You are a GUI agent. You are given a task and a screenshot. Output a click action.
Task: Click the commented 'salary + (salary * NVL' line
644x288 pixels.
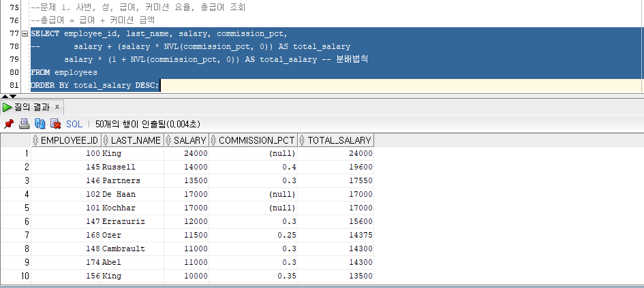[191, 47]
